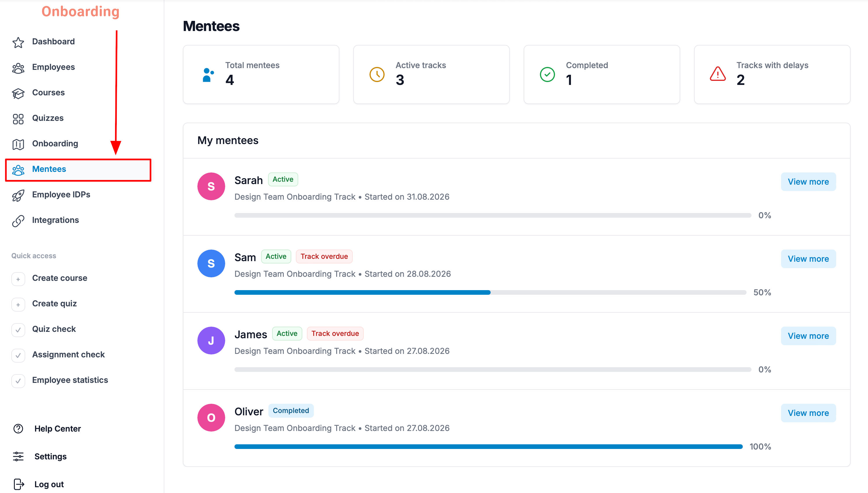Screen dimensions: 868x493
Task: Click the checkmark box beside Quiz check
Action: [x=18, y=330]
